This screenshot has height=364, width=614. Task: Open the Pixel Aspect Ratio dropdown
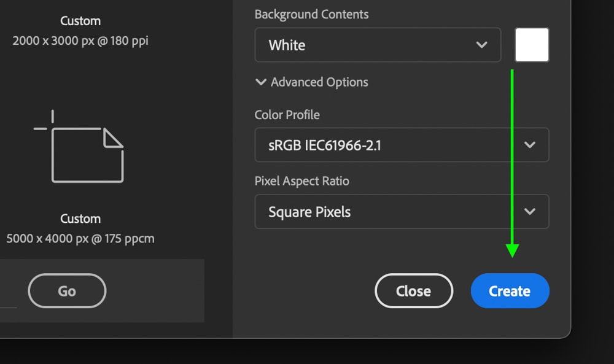(402, 212)
